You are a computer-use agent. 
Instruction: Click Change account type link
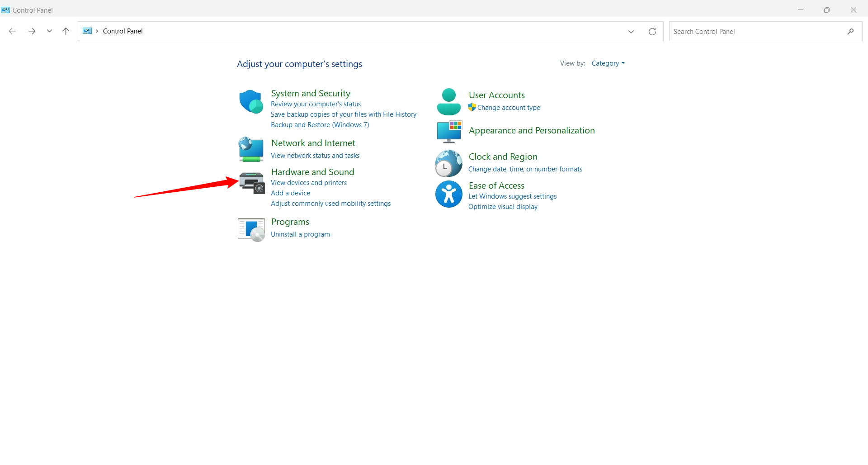coord(509,108)
